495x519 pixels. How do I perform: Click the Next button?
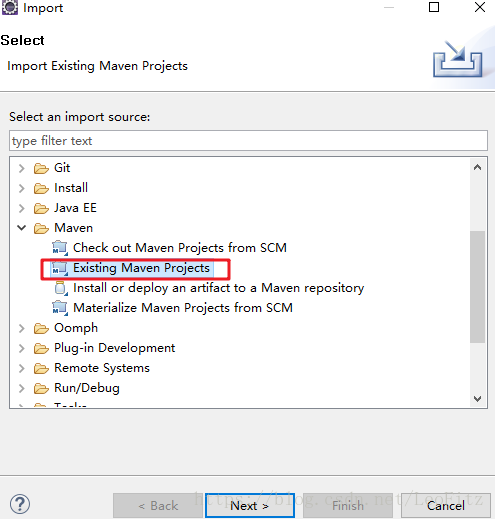(x=250, y=506)
